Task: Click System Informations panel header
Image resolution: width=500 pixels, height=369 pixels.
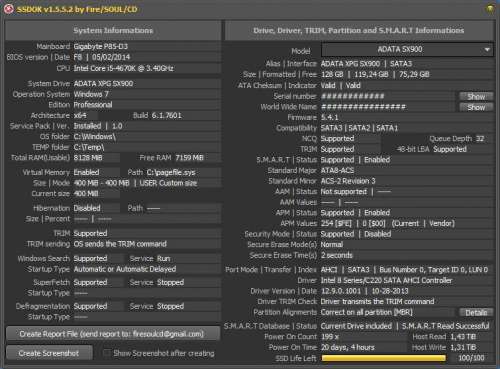Action: (x=113, y=30)
